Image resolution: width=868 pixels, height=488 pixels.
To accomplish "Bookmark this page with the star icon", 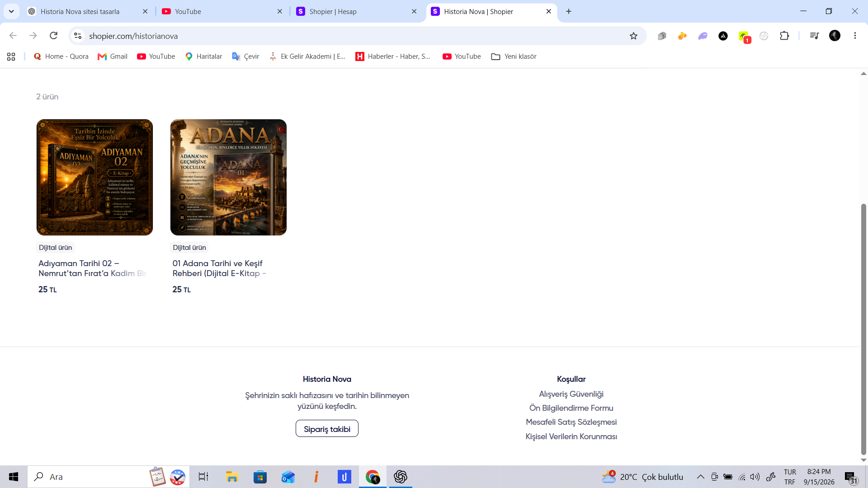I will pos(633,36).
